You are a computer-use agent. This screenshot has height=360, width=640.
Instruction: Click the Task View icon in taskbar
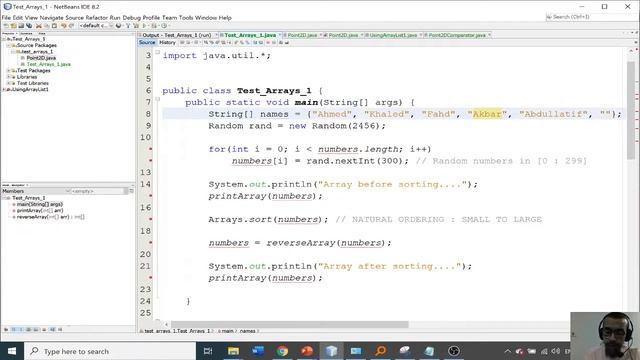(208, 351)
